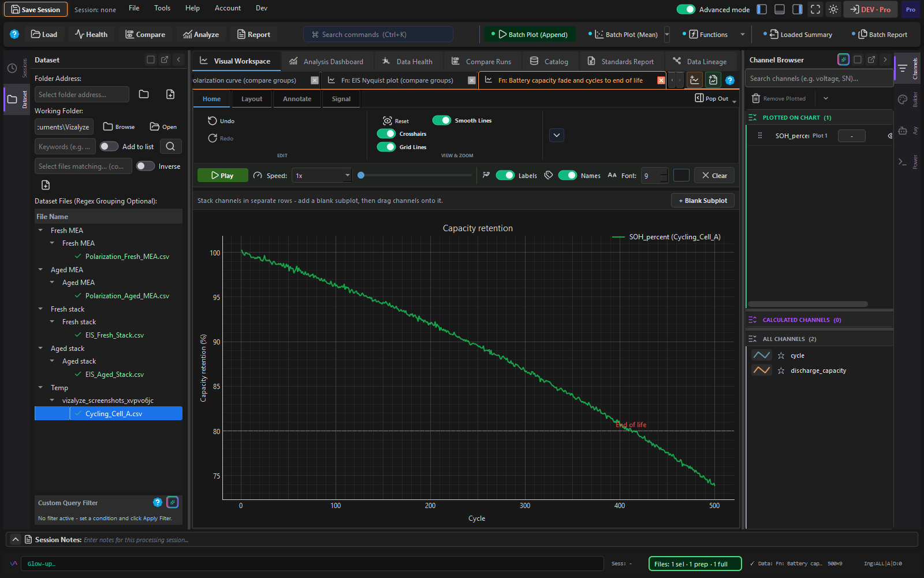Click the Clear button
Screen dimensions: 924x578
(714, 175)
